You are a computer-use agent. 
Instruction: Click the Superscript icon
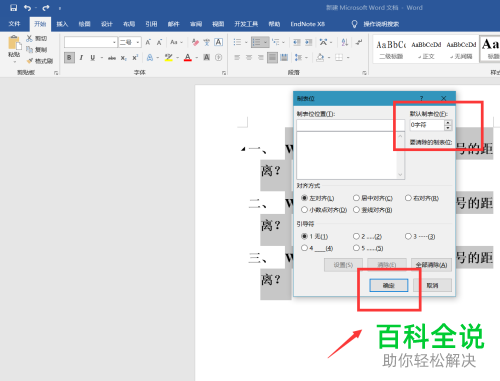tap(135, 58)
